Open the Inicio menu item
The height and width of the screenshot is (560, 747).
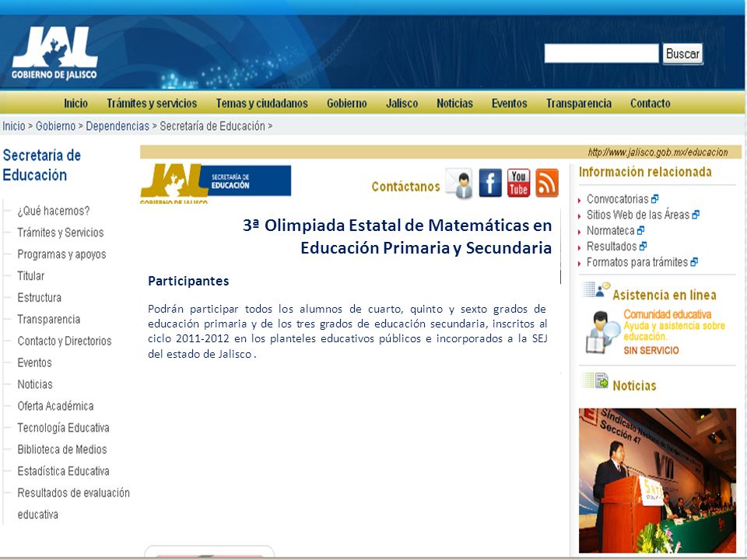(x=75, y=103)
